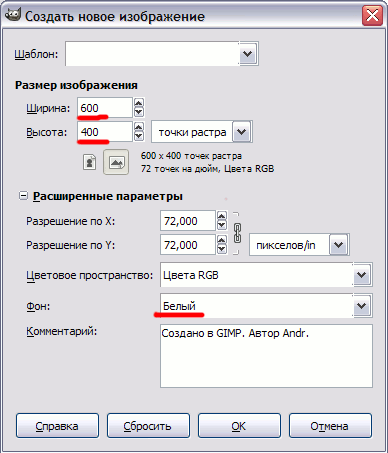Click the Разрешение по X value field

(188, 221)
